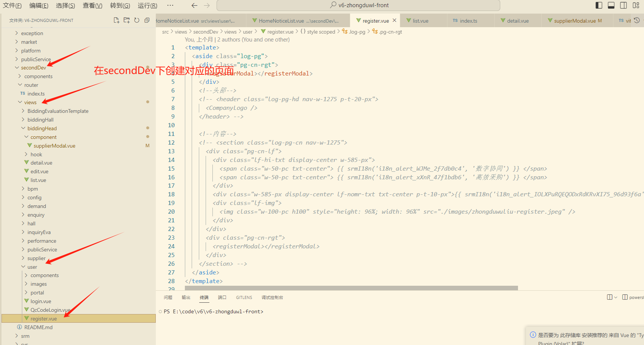Open terminal split dropdown arrow

tap(616, 297)
